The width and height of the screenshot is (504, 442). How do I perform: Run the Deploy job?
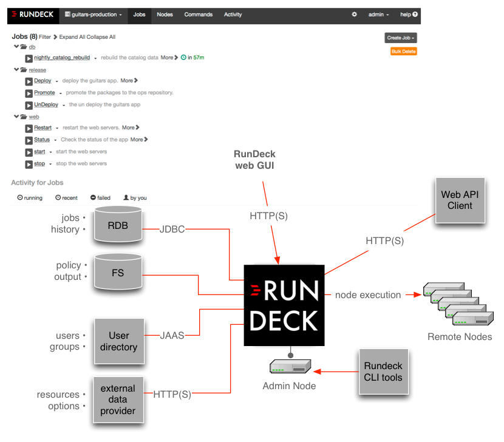click(x=28, y=81)
